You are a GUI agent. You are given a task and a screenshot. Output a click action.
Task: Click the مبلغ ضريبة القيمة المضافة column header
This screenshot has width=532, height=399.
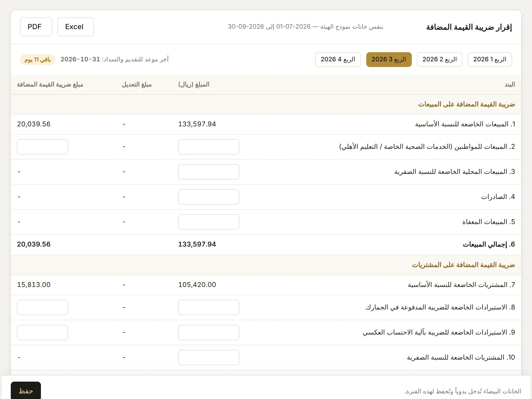(50, 84)
